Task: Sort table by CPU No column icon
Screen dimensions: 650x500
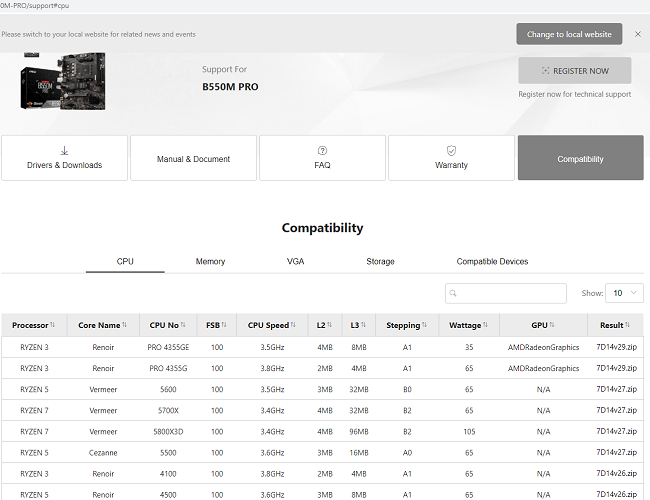Action: pos(183,325)
